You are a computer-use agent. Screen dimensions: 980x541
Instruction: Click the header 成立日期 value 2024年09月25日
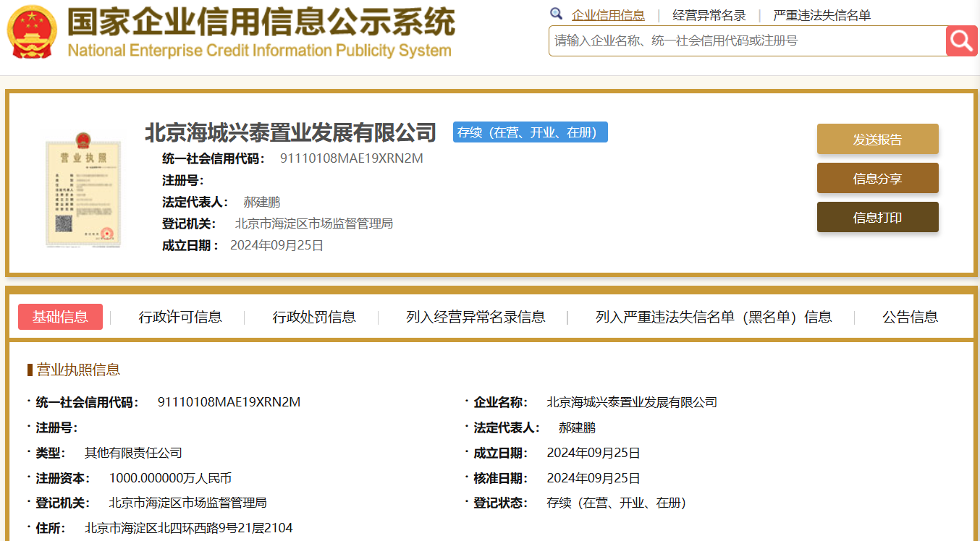(x=276, y=246)
